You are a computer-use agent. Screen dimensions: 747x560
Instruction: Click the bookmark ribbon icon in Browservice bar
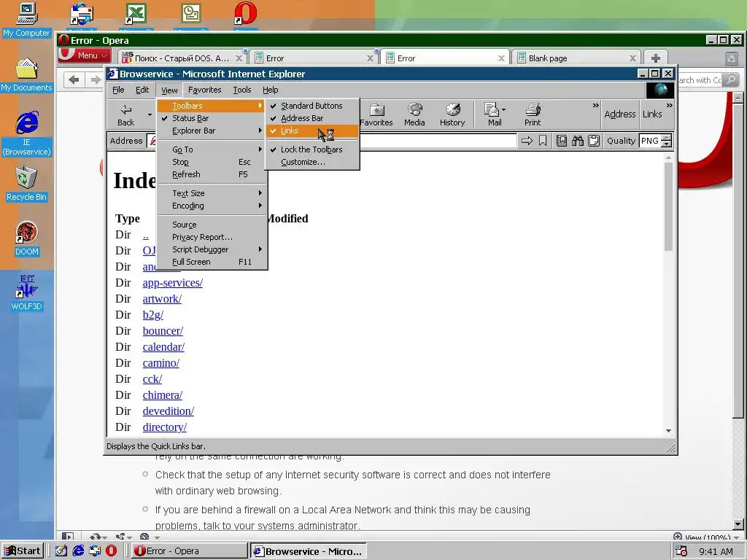point(543,141)
